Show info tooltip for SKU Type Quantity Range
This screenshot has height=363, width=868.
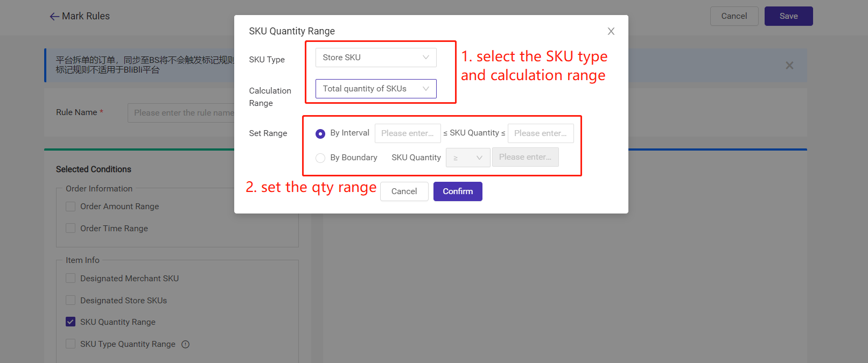pyautogui.click(x=185, y=344)
